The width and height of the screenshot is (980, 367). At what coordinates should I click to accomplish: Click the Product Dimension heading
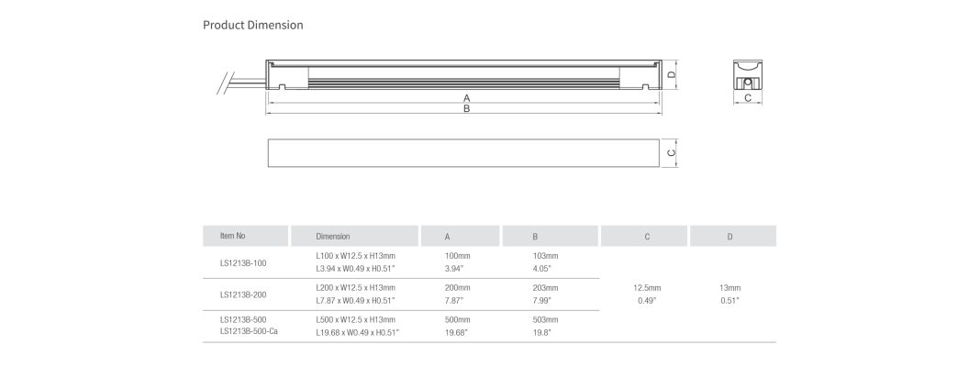click(253, 25)
